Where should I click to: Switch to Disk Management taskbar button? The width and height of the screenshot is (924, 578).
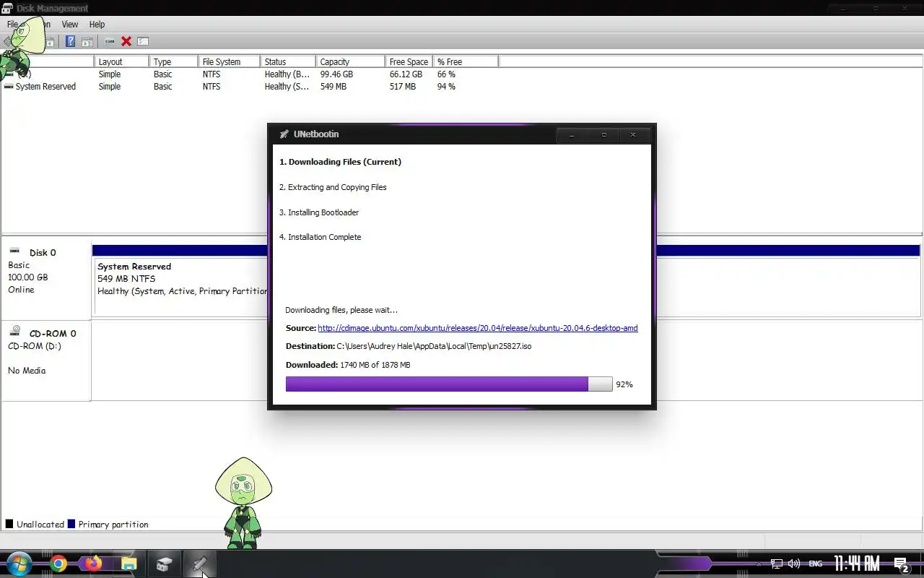pyautogui.click(x=164, y=564)
